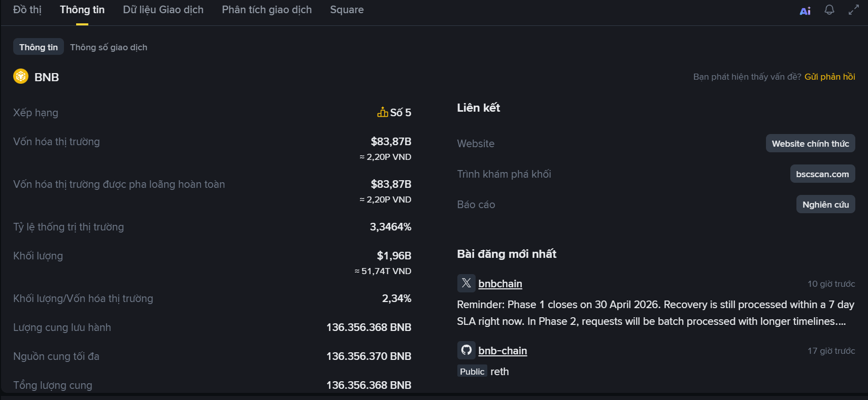Open the AI assistant icon
The width and height of the screenshot is (868, 400).
tap(805, 11)
